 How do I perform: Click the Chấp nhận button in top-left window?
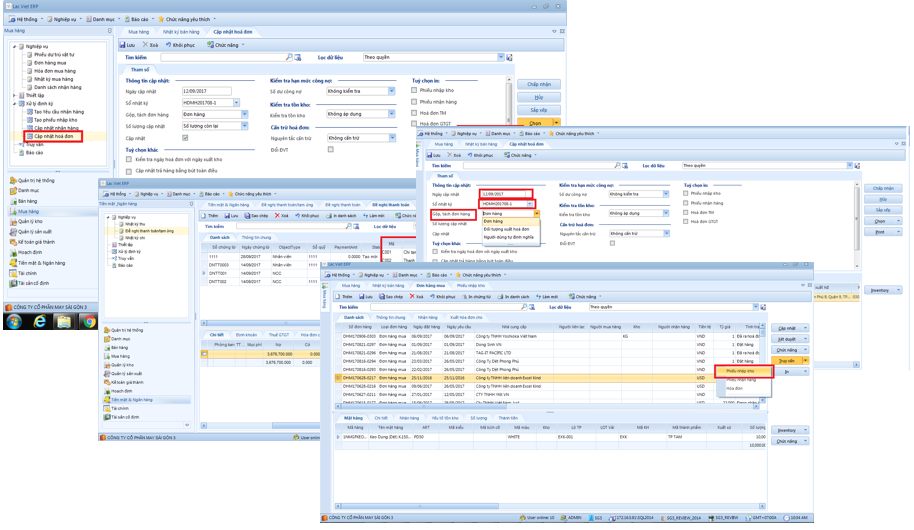[x=539, y=85]
